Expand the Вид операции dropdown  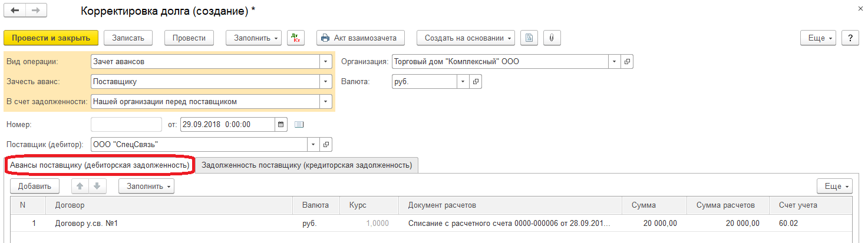coord(326,61)
